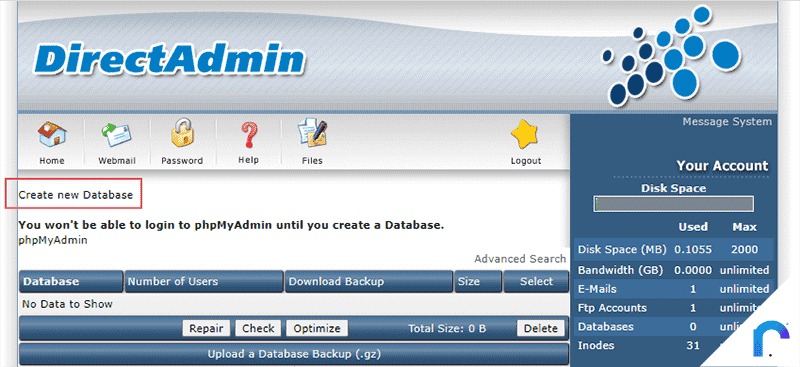Viewport: 800px width, 367px height.
Task: Open the Files document icon
Action: [x=312, y=133]
